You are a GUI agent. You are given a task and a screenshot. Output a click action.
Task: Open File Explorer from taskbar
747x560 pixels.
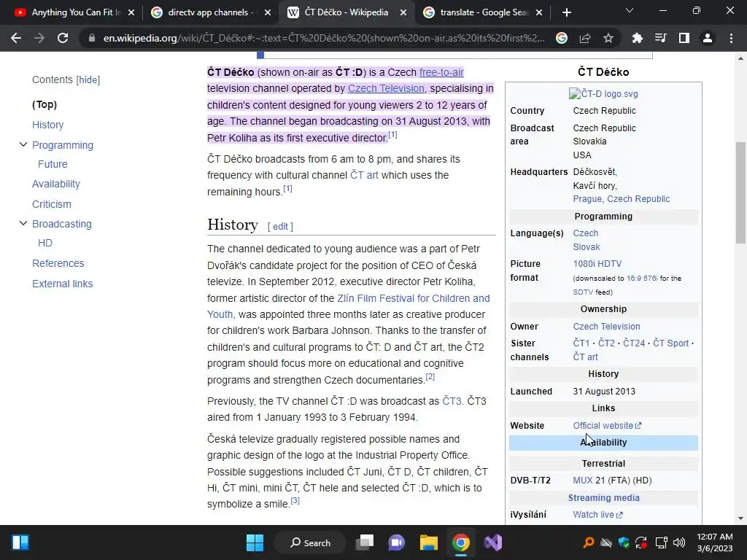click(429, 542)
